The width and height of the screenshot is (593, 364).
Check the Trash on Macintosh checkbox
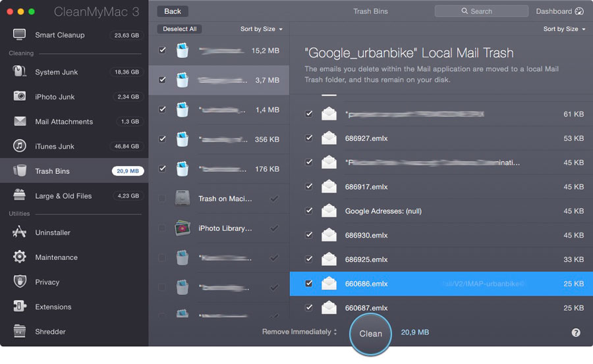(x=162, y=198)
